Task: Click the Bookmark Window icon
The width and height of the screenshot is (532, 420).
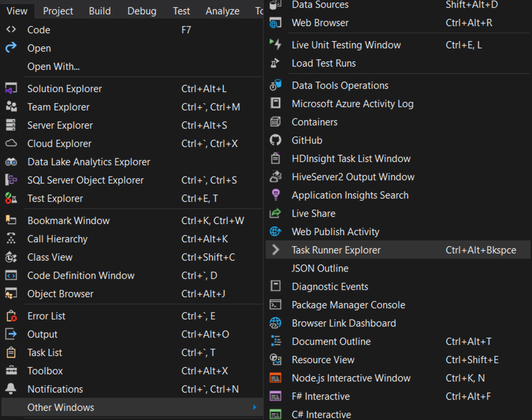Action: tap(11, 220)
